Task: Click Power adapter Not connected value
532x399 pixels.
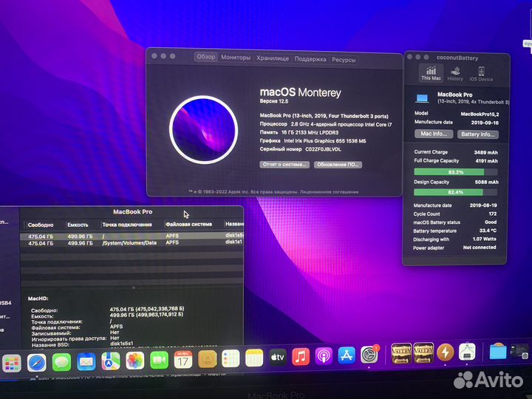Action: pyautogui.click(x=480, y=248)
